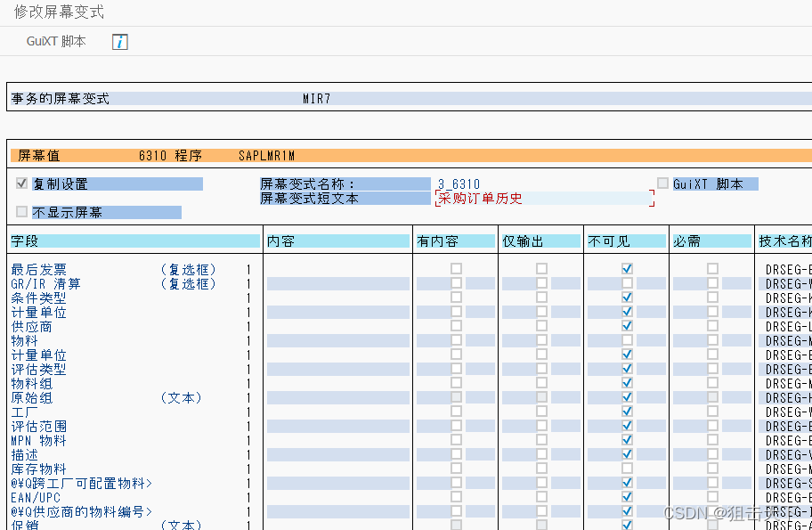This screenshot has width=812, height=530.
Task: Check 仅输出 for the 供应商 row
Action: pyautogui.click(x=540, y=326)
